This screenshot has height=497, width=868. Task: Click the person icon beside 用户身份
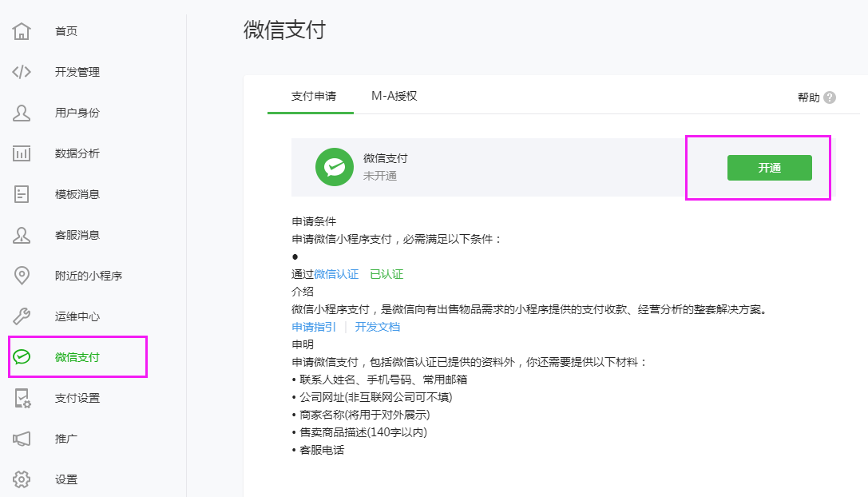point(22,113)
